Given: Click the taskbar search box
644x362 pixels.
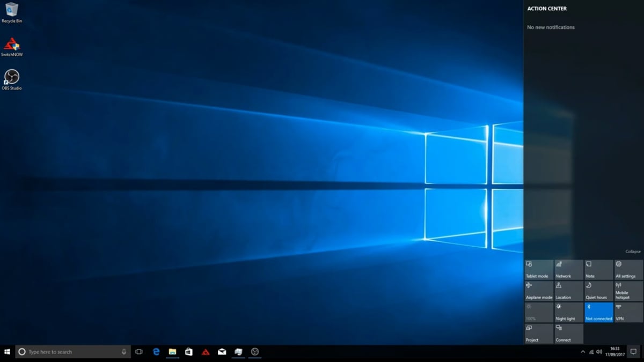Looking at the screenshot, I should coord(70,352).
